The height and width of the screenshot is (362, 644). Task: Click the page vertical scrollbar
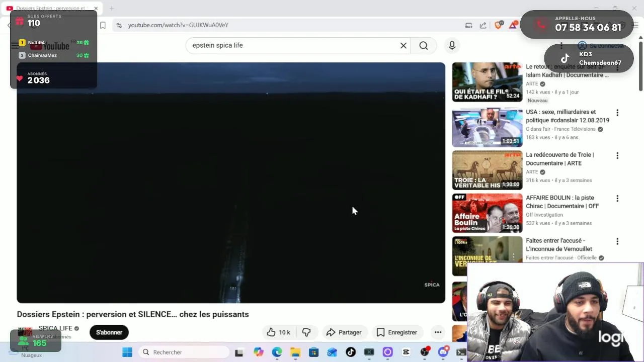click(x=640, y=65)
